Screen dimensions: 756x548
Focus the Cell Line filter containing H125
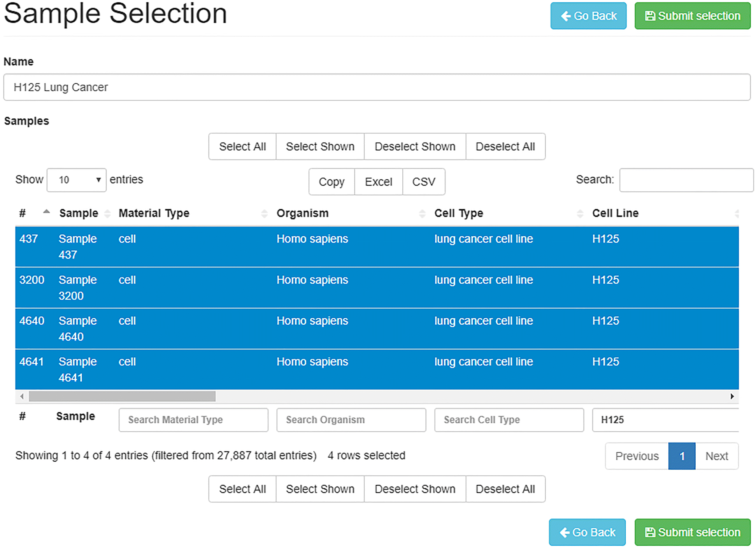665,420
